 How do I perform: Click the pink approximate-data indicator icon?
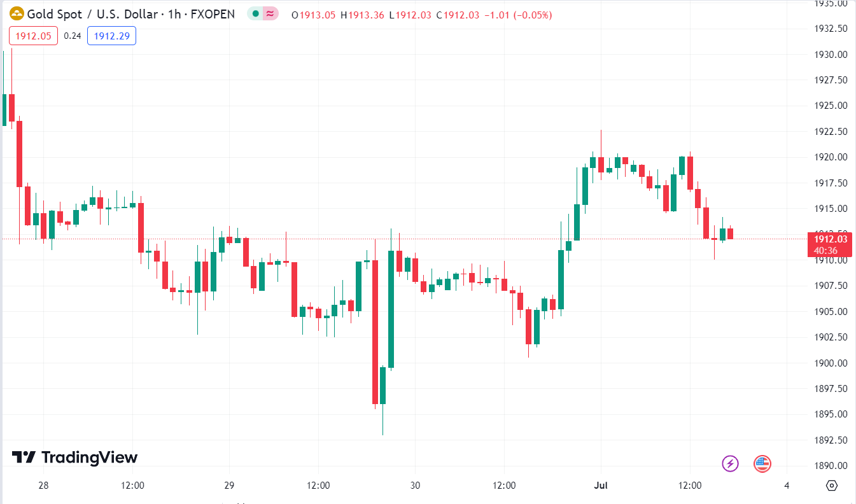270,13
